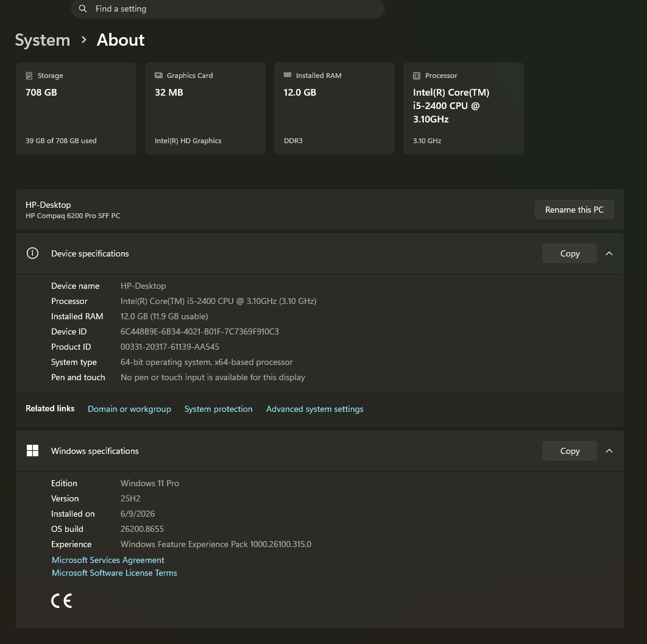The width and height of the screenshot is (647, 644).
Task: Click 'Intel(R) HD Graphics' text on card
Action: tap(188, 141)
